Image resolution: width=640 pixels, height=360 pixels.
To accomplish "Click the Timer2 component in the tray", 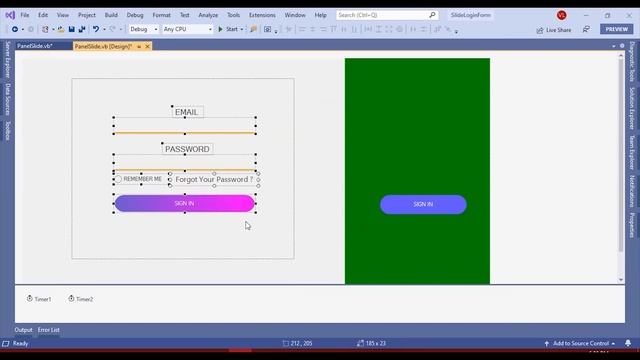I will [81, 299].
